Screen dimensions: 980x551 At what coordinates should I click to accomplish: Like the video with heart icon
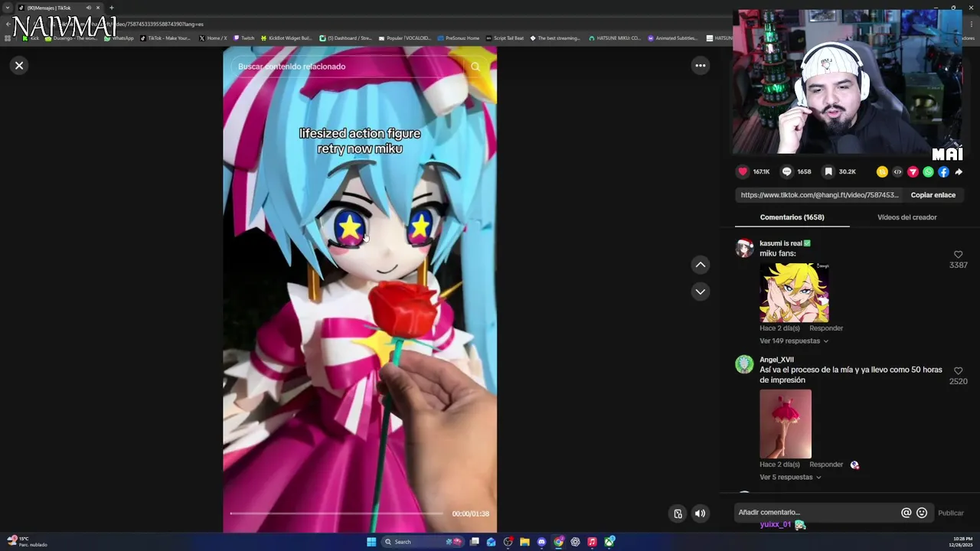(742, 172)
